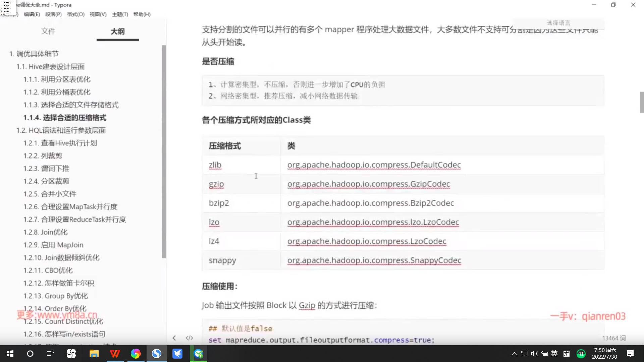Go to outline item 1.2.2 列裁剪

[43, 156]
